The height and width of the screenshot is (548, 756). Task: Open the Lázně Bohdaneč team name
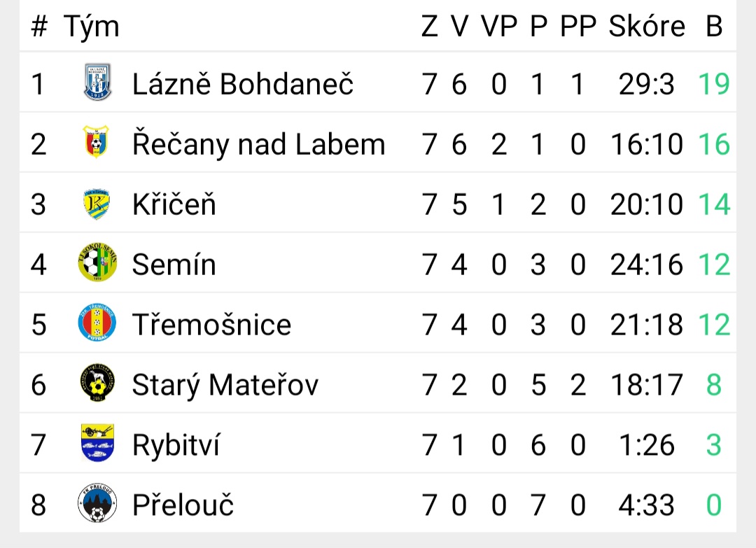(243, 84)
